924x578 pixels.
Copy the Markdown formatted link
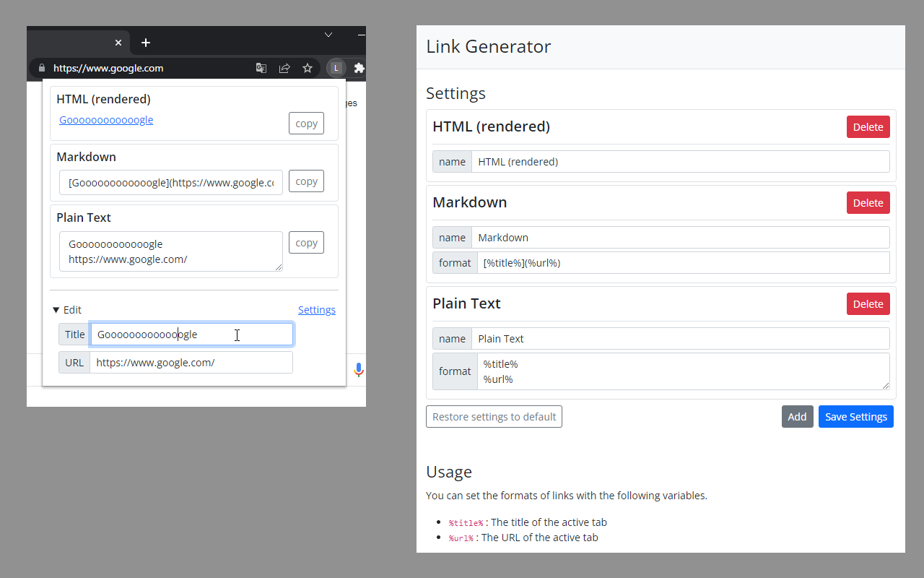pos(305,181)
